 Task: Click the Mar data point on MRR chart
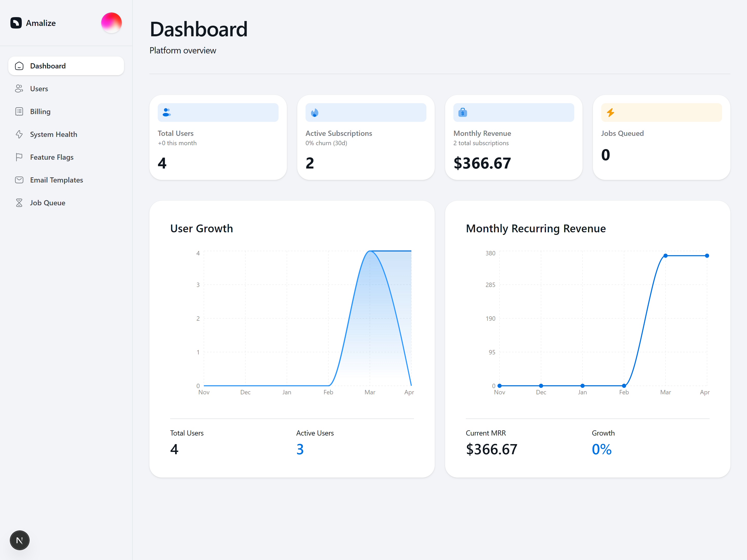665,256
